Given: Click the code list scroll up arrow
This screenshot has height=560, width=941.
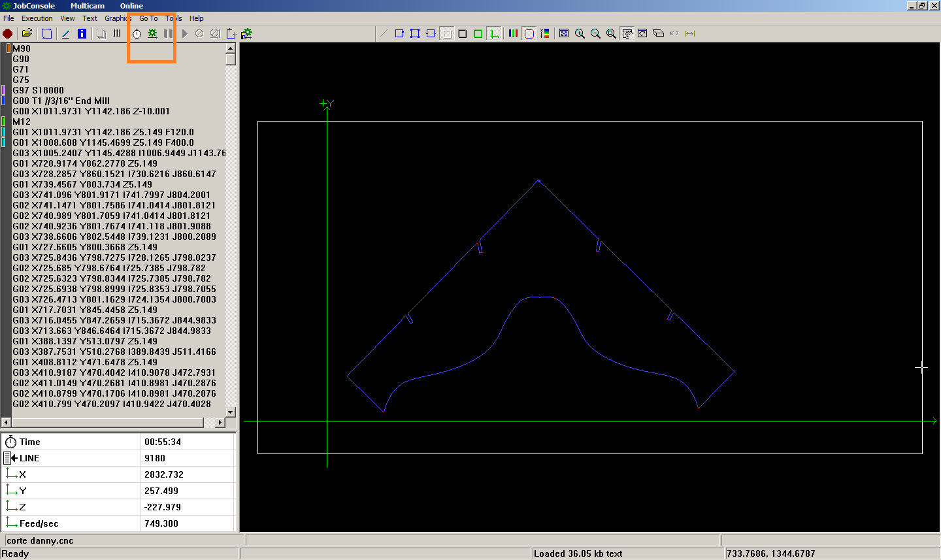Looking at the screenshot, I should click(230, 48).
